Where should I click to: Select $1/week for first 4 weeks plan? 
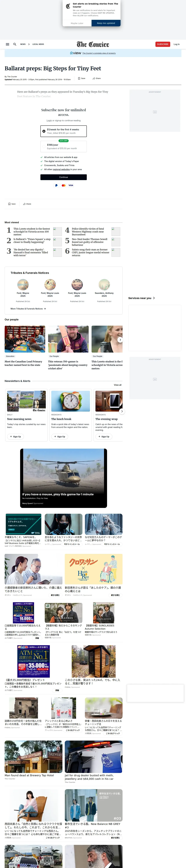click(x=63, y=131)
